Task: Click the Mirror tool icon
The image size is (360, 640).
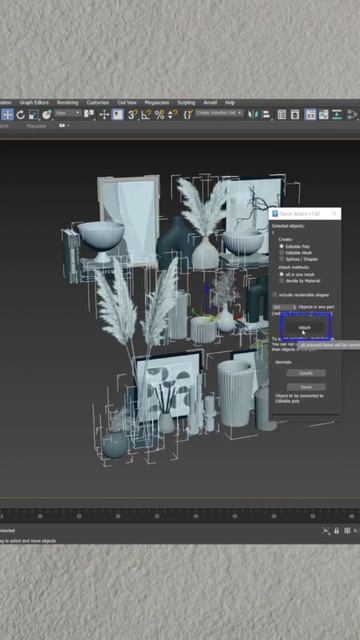Action: 253,115
